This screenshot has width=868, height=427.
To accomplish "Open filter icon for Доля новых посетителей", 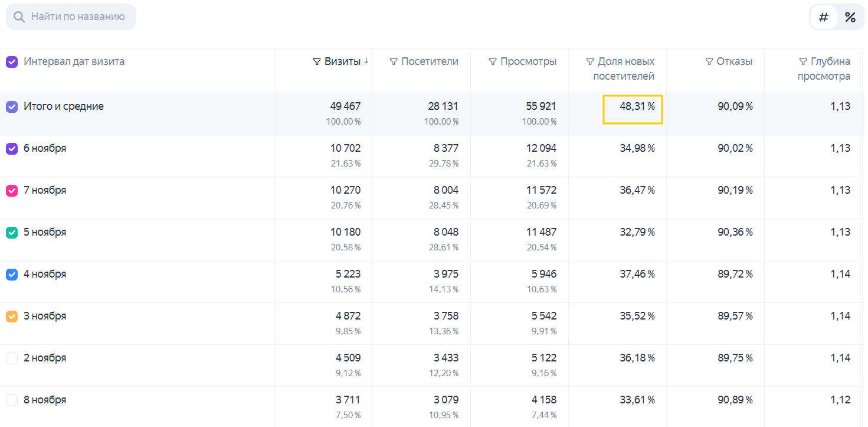I will (x=590, y=61).
